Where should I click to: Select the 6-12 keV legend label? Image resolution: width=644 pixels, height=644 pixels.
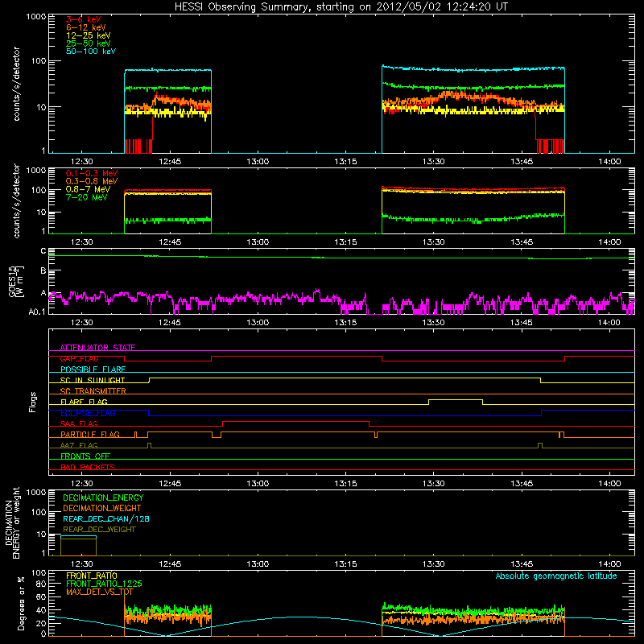tap(85, 27)
